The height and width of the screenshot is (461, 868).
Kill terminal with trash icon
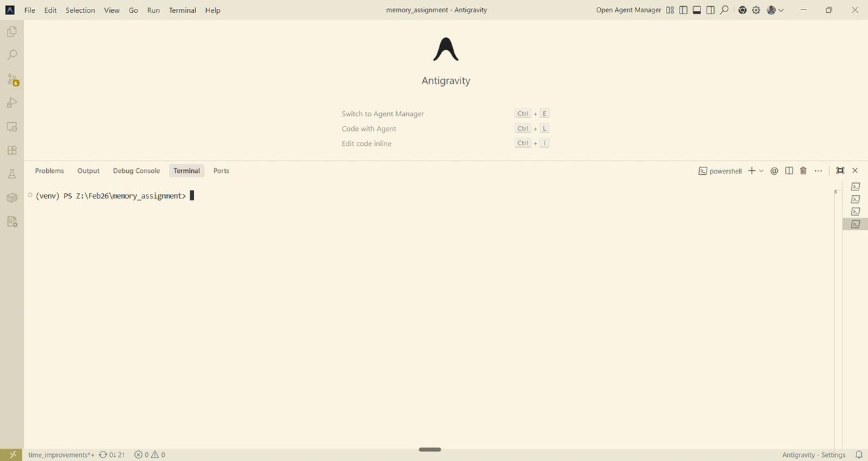point(804,171)
